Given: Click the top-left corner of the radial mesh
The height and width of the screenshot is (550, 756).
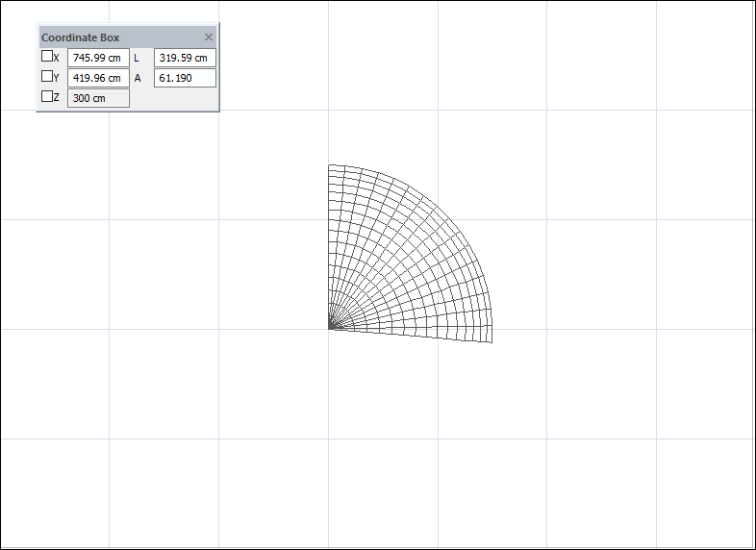Looking at the screenshot, I should (330, 165).
